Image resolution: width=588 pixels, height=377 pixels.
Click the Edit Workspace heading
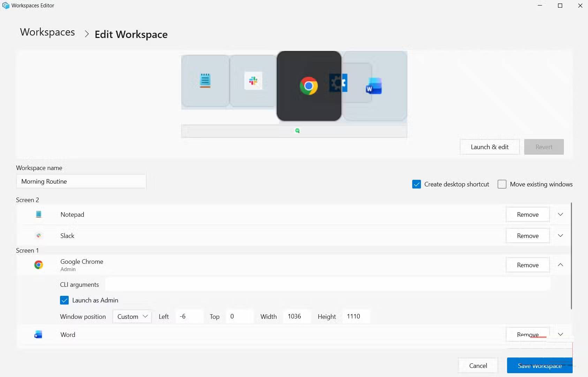click(131, 34)
